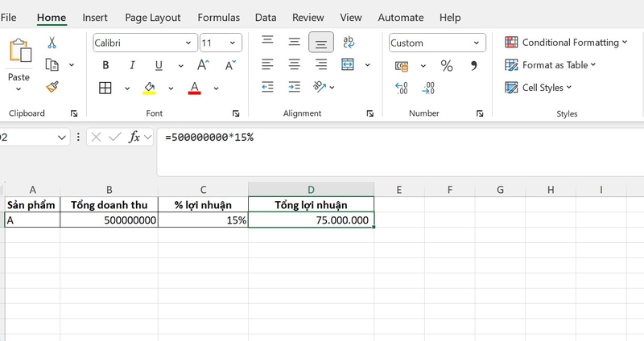This screenshot has width=644, height=341.
Task: Apply Accounting Number Format icon
Action: [x=402, y=66]
